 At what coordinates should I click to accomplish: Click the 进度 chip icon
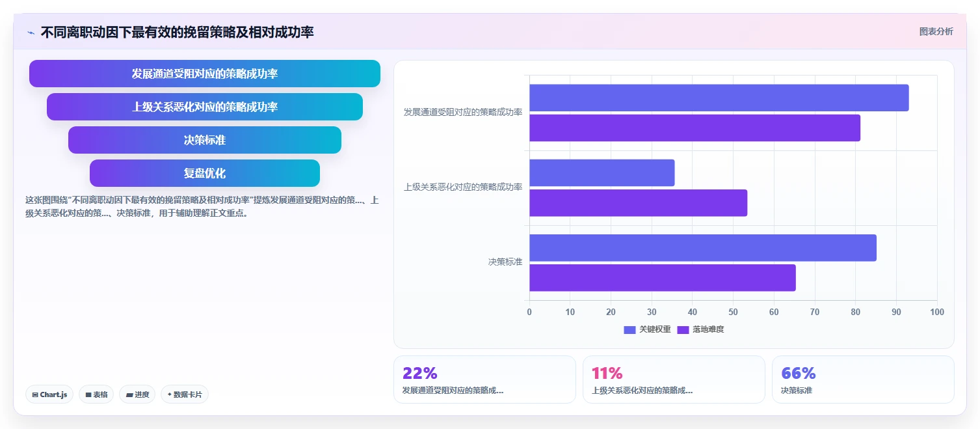pos(129,394)
